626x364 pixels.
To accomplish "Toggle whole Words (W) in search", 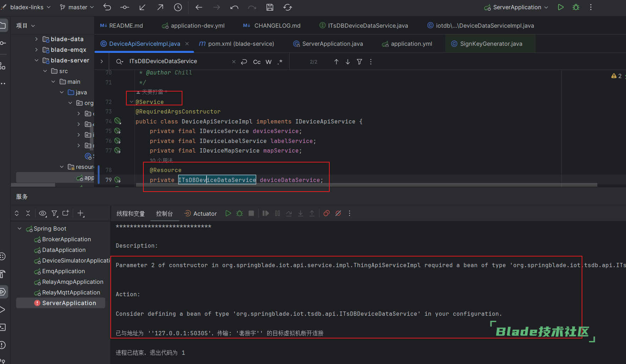I will pyautogui.click(x=269, y=62).
